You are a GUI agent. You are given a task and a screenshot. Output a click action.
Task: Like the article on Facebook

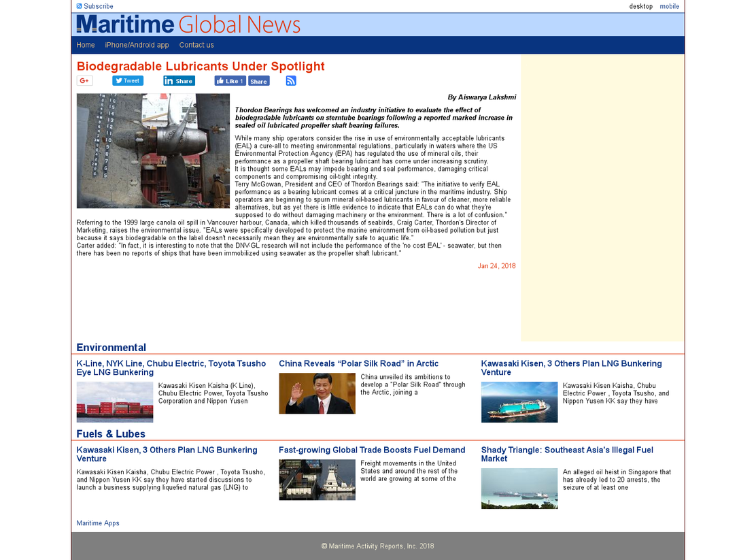pyautogui.click(x=230, y=80)
